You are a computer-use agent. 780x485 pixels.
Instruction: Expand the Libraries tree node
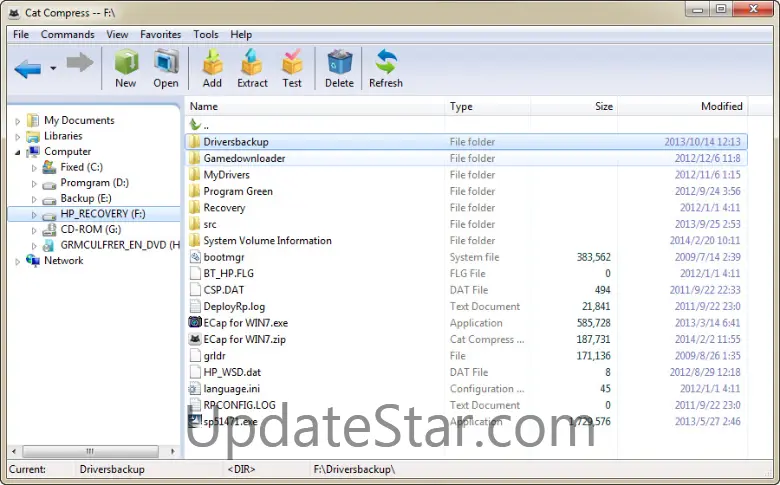[18, 136]
